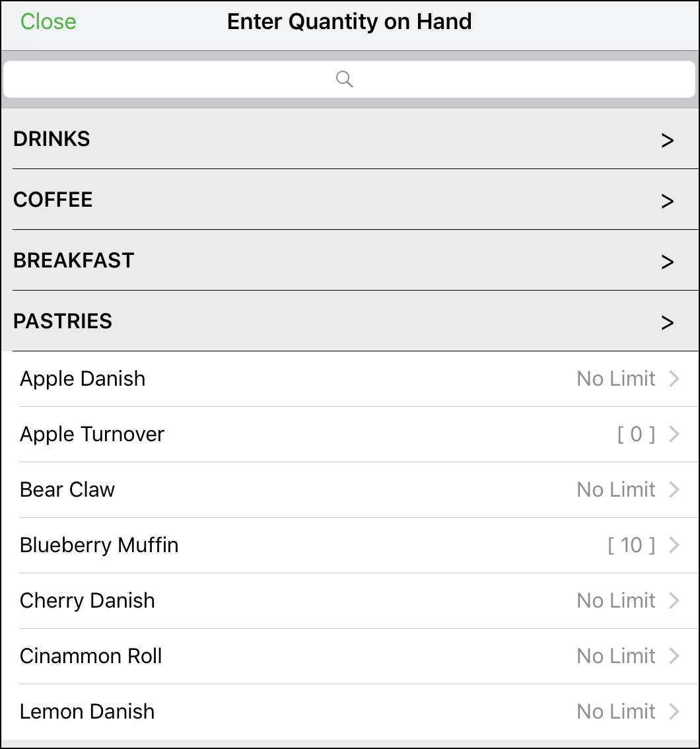Click the magnifying glass search icon
The height and width of the screenshot is (749, 700).
pos(344,79)
